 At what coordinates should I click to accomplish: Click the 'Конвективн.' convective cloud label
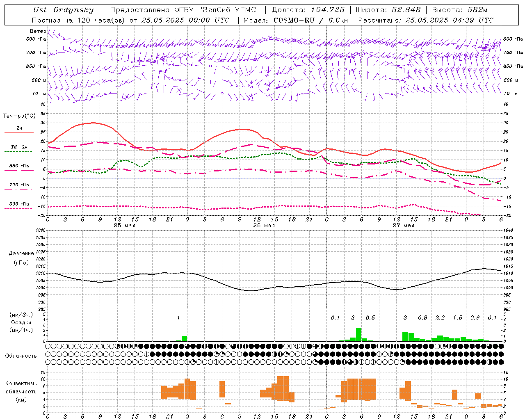(x=21, y=383)
